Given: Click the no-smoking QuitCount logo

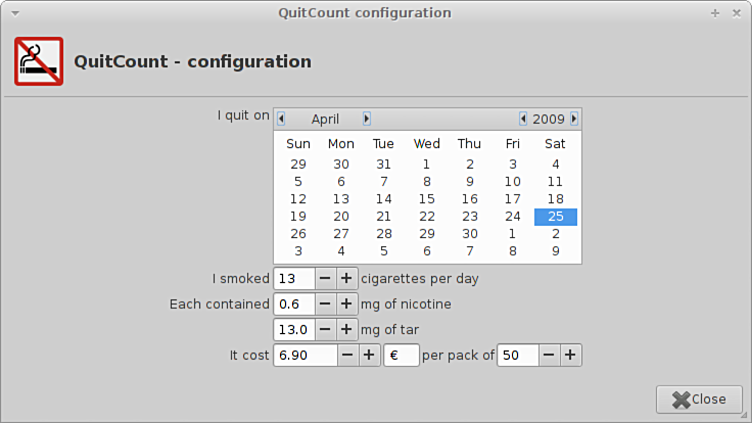Looking at the screenshot, I should click(x=39, y=61).
